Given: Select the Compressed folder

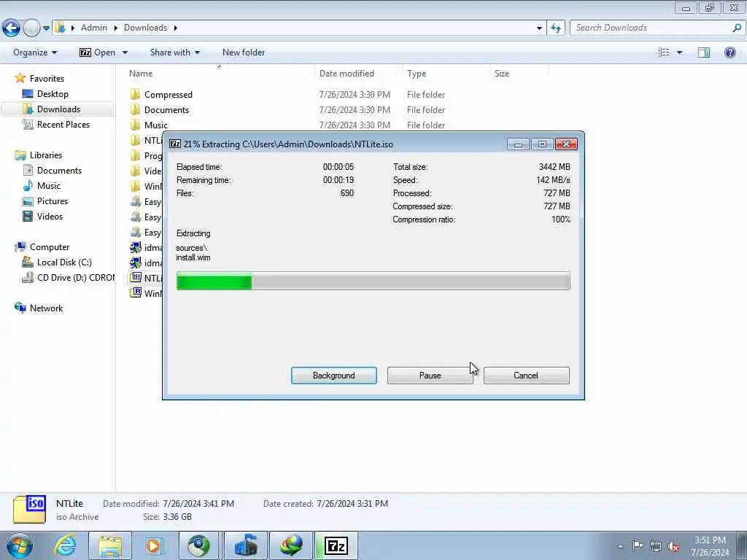Looking at the screenshot, I should click(x=169, y=95).
